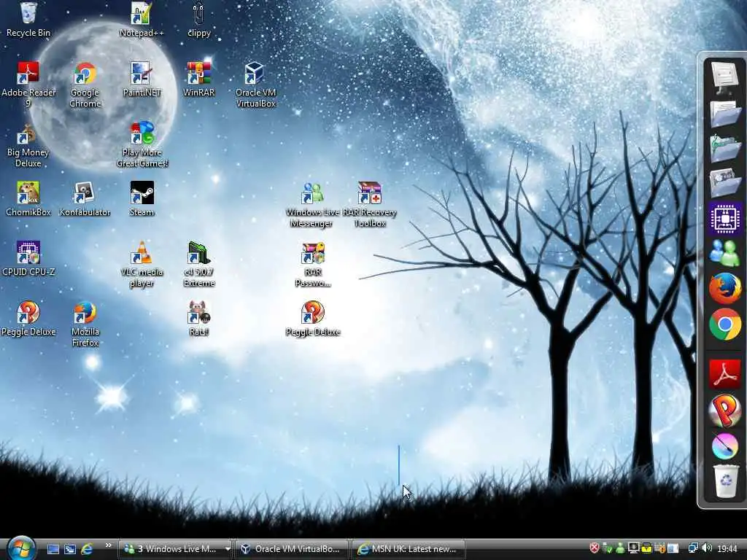Viewport: 747px width, 560px height.
Task: Launch Chrome from the side dock
Action: coord(724,324)
